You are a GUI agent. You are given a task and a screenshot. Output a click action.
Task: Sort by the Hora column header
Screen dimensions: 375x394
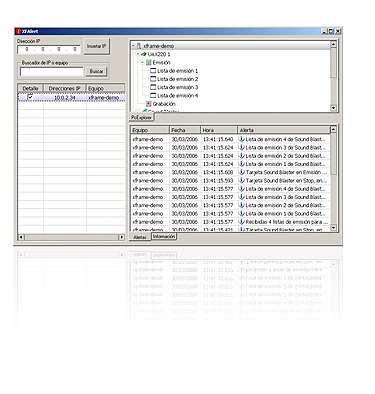(219, 130)
